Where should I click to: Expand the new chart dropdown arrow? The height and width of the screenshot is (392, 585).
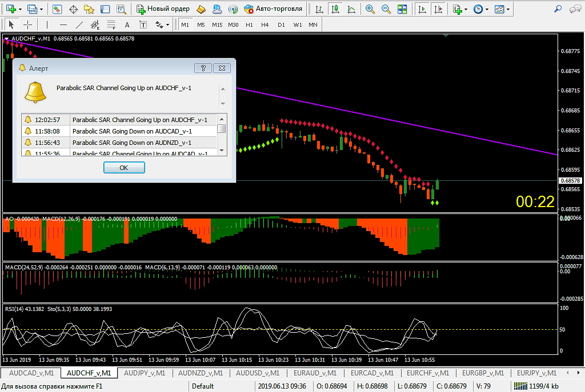(x=20, y=9)
